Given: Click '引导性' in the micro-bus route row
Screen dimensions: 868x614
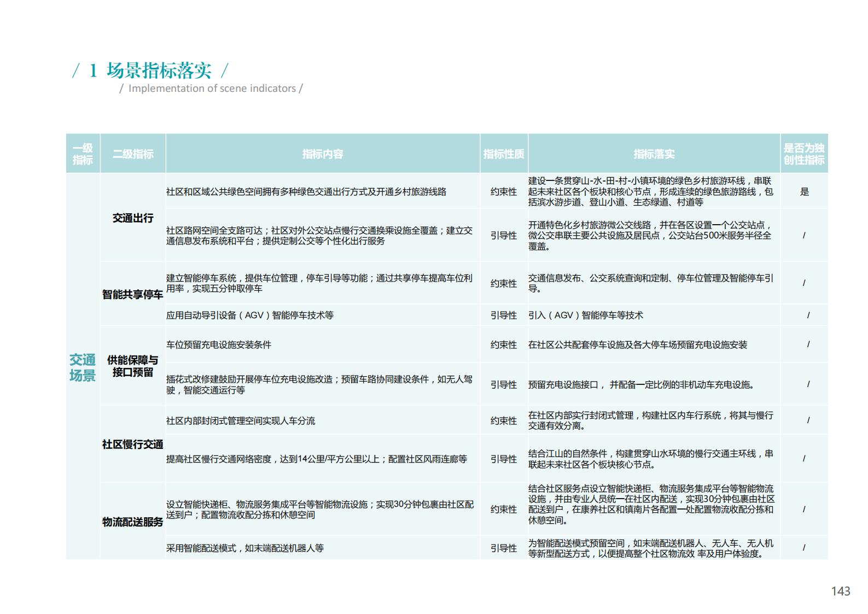Looking at the screenshot, I should pyautogui.click(x=504, y=236).
